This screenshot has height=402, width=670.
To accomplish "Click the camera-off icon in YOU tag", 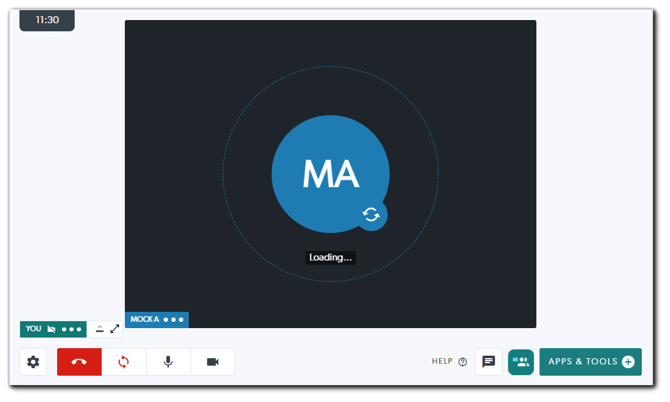I will [x=51, y=329].
